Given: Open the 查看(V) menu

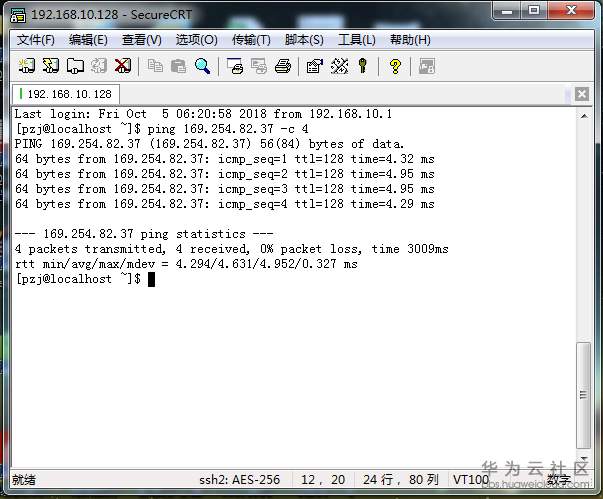Looking at the screenshot, I should pos(142,40).
